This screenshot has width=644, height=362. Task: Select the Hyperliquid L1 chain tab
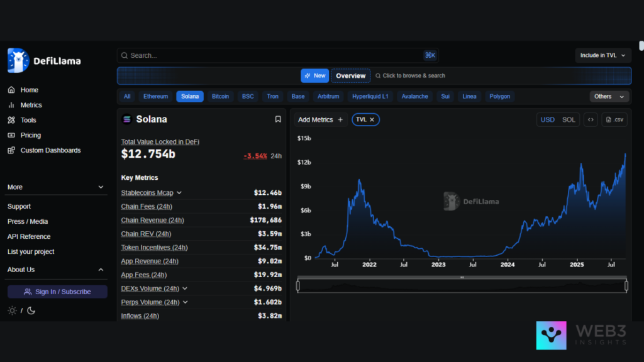point(370,96)
